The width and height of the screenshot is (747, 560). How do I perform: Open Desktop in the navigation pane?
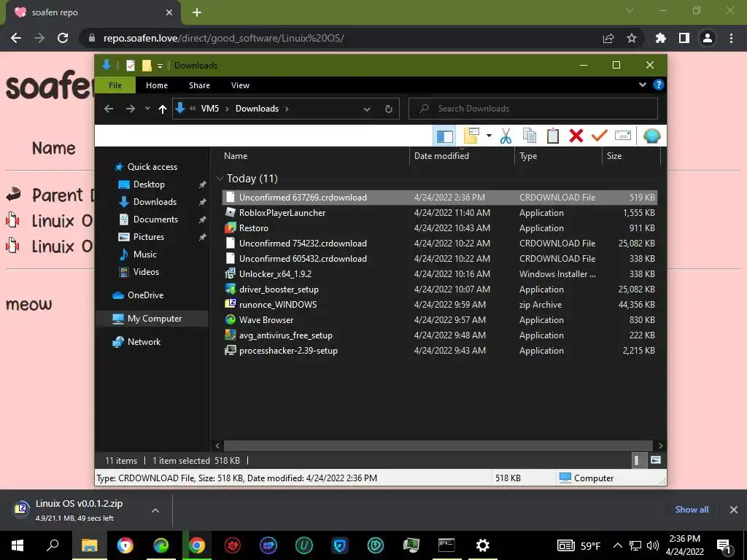pyautogui.click(x=141, y=184)
